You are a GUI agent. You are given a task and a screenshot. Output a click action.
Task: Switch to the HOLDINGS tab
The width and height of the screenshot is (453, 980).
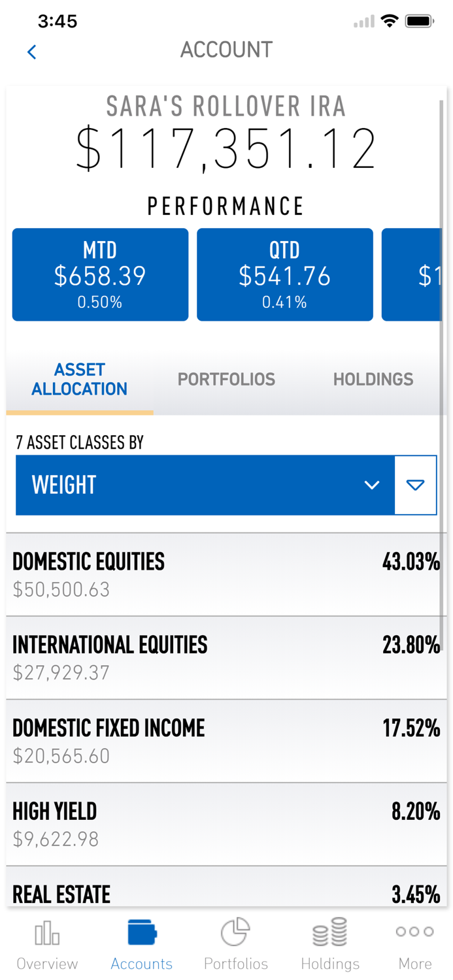373,379
